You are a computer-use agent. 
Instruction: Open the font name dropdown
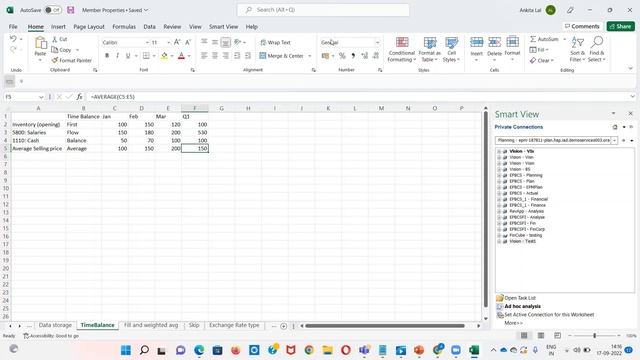click(x=147, y=42)
